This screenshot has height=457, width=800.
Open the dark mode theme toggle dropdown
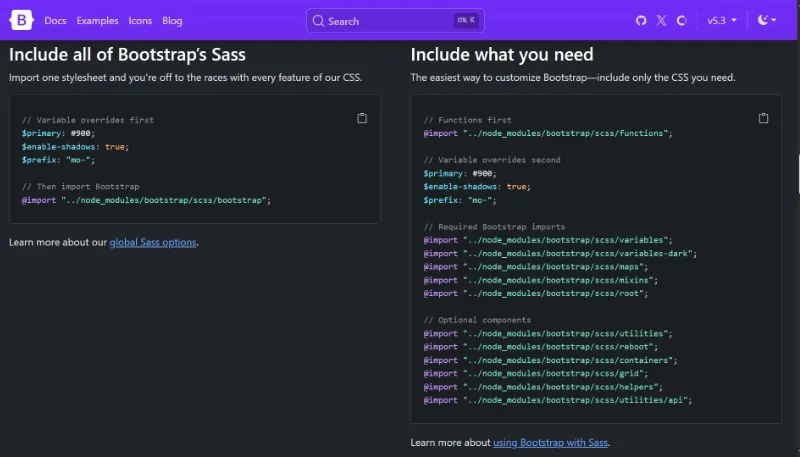point(767,20)
